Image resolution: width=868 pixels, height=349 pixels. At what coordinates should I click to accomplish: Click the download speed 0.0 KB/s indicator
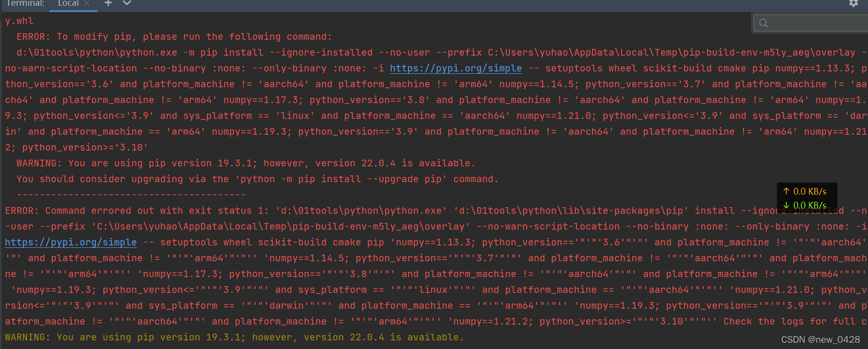(x=805, y=205)
